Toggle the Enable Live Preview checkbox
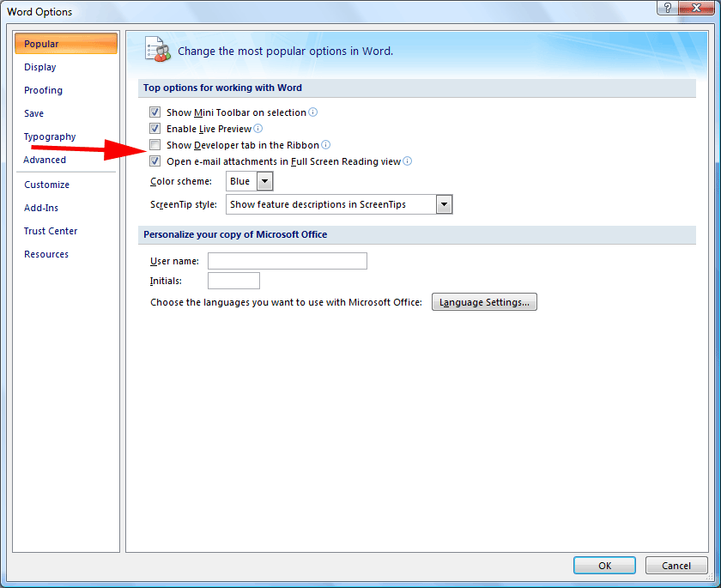This screenshot has width=721, height=588. tap(155, 128)
